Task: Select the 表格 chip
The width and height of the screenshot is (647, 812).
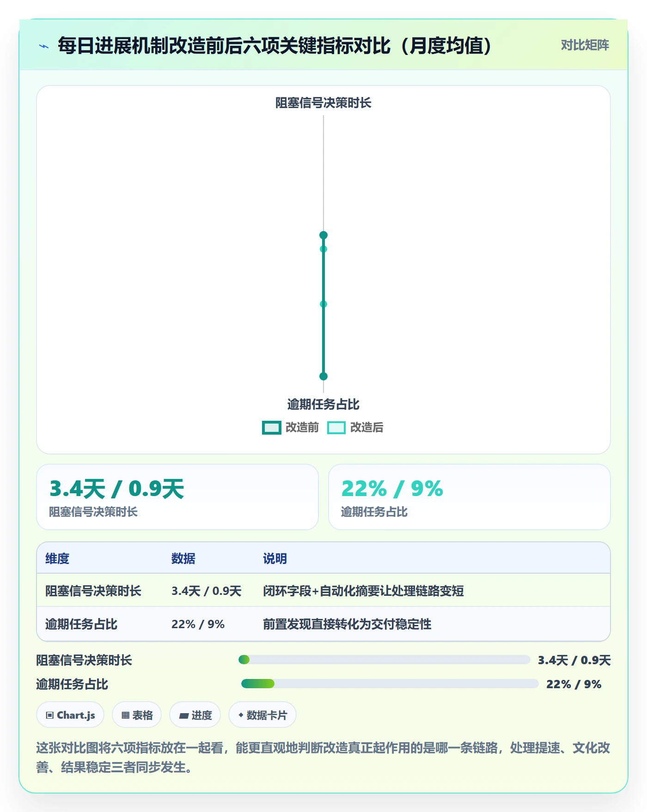Action: [x=137, y=715]
